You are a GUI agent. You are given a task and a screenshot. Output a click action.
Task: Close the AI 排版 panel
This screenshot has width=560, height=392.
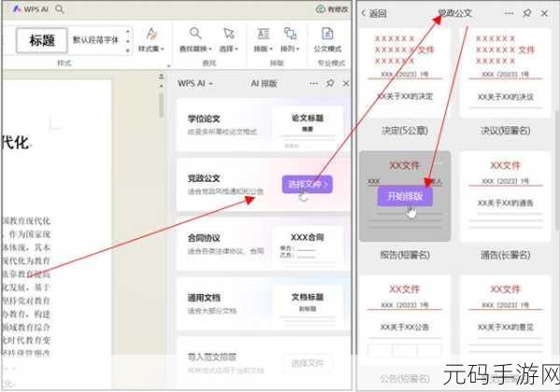pos(345,84)
